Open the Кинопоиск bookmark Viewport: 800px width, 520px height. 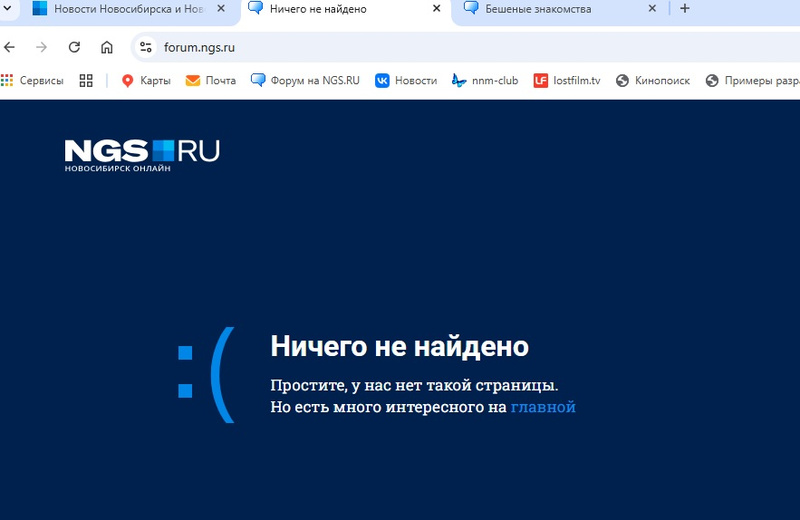click(653, 81)
